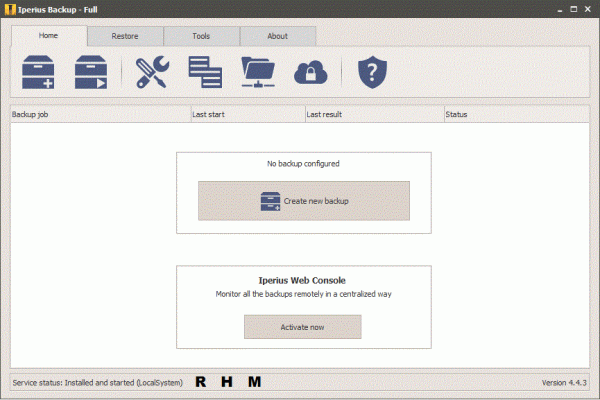Click the cloud lock icon
Image resolution: width=600 pixels, height=400 pixels.
coord(310,72)
